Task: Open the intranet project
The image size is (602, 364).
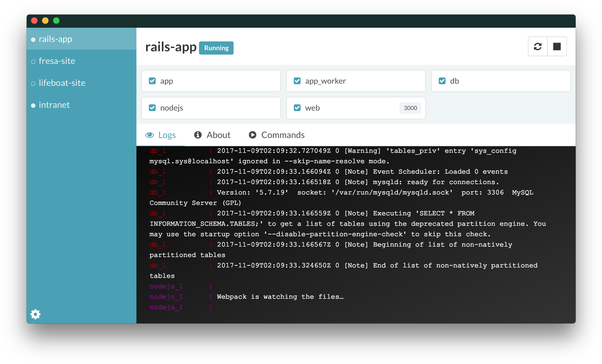Action: click(x=54, y=105)
